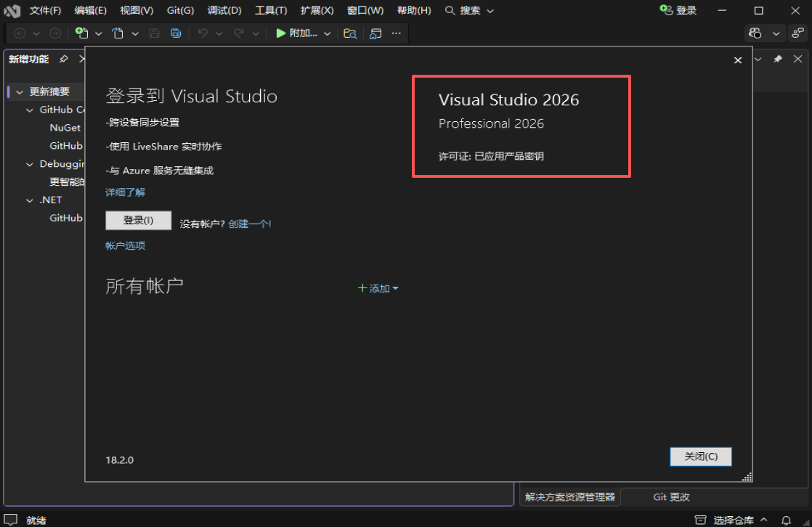
Task: Click the 登录(I) button
Action: pyautogui.click(x=138, y=221)
